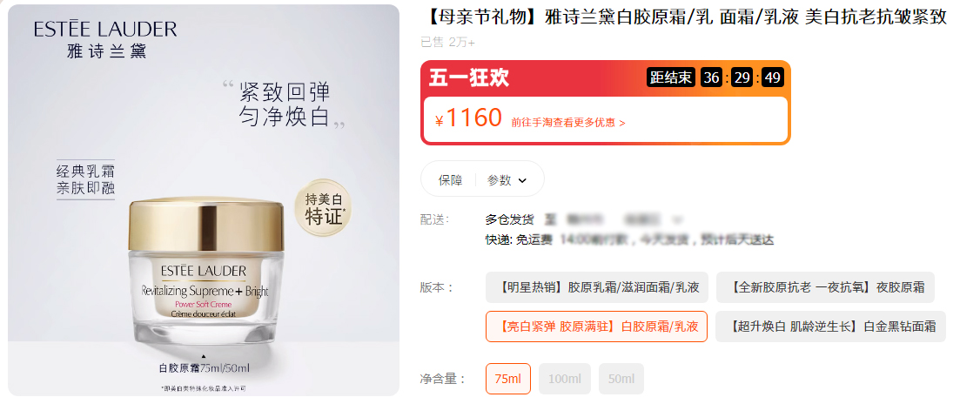Click the 保障 guarantee button
The width and height of the screenshot is (980, 404).
tap(450, 180)
